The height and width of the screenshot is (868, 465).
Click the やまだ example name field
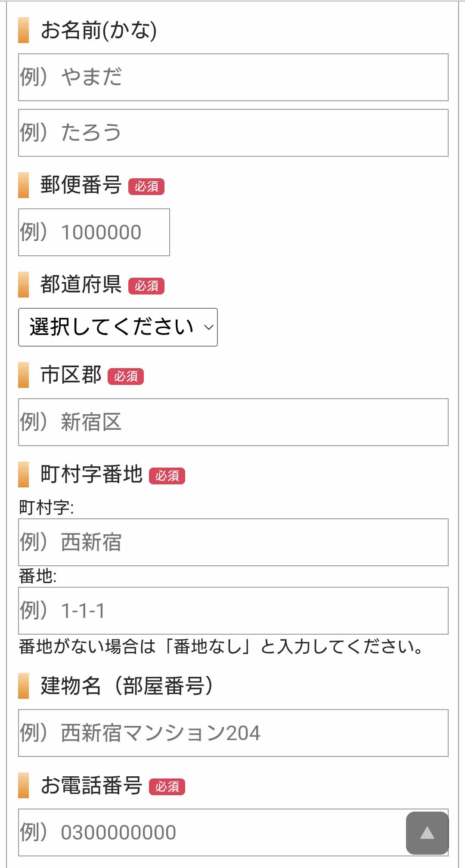point(232,77)
